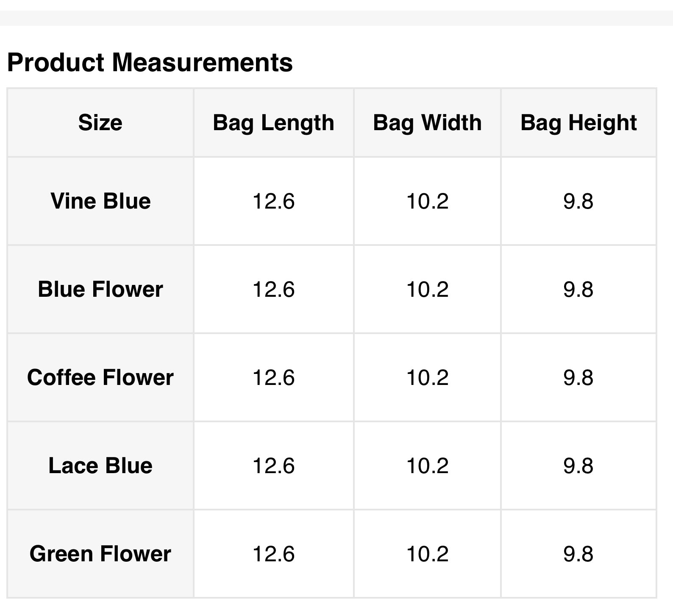Viewport: 673px width, 616px height.
Task: Select Coffee Flower's Bag Width value
Action: 427,377
